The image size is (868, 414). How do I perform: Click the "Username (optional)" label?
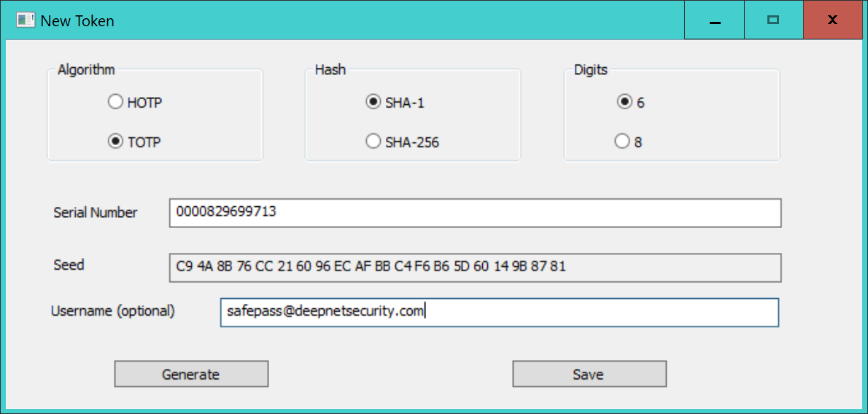pos(113,310)
